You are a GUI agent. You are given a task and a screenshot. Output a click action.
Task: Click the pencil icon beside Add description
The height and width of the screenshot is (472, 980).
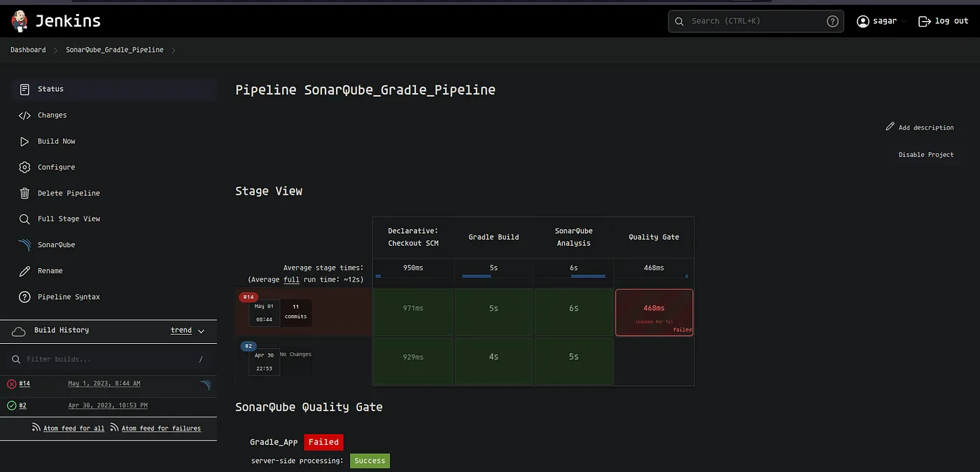(890, 127)
